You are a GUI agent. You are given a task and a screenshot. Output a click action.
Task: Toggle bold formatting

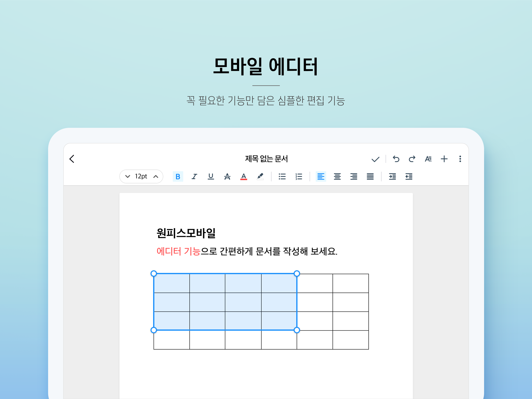pos(178,177)
